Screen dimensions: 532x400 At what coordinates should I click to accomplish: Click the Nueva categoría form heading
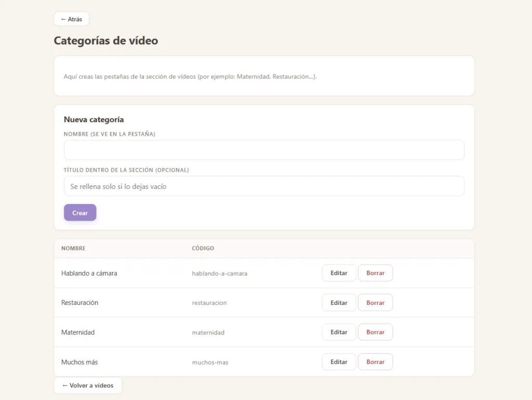tap(94, 120)
